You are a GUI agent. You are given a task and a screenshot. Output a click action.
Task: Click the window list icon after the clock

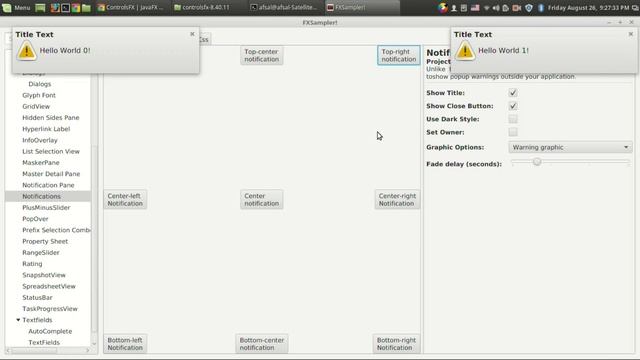click(635, 8)
